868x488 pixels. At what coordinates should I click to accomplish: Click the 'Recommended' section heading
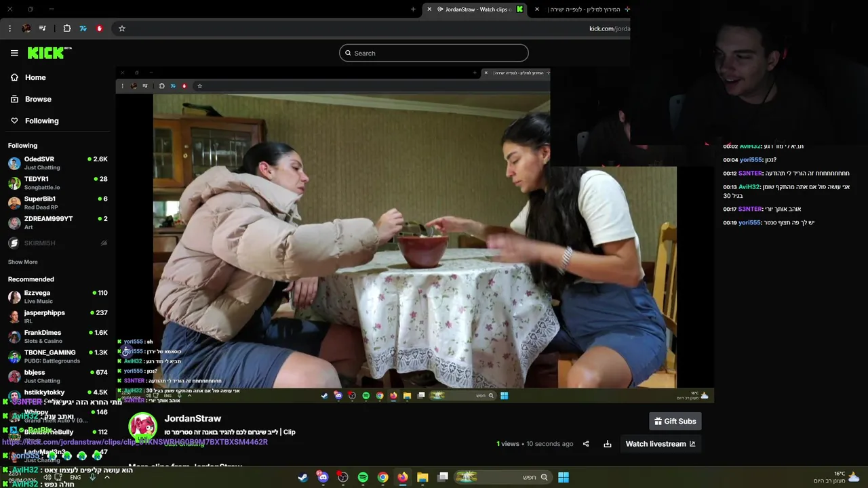(x=31, y=279)
